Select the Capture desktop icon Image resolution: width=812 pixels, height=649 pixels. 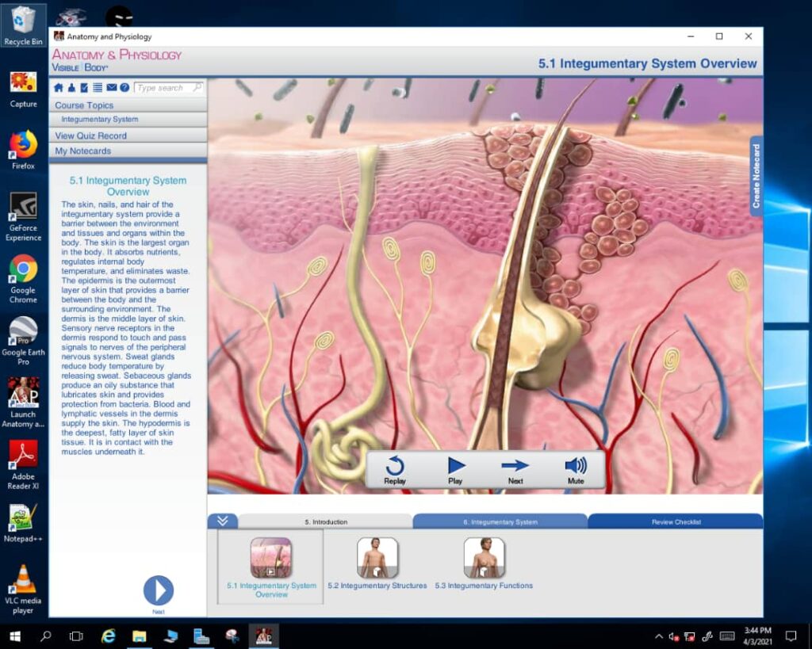pos(23,90)
